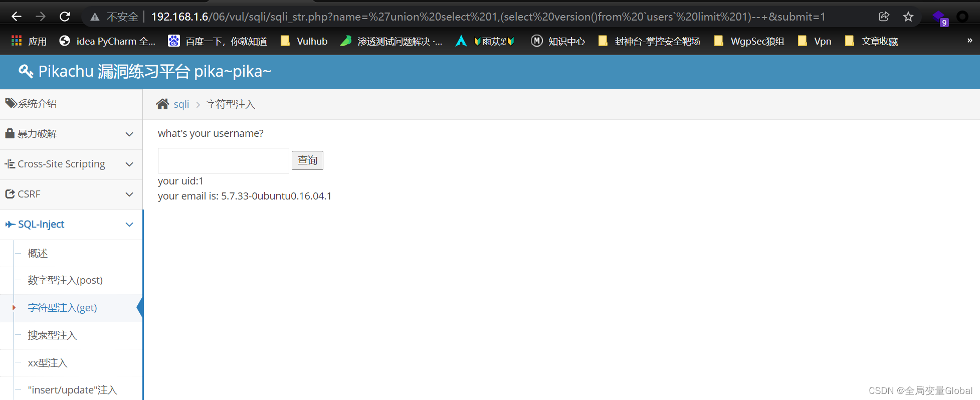This screenshot has width=980, height=400.
Task: Click the SQL-Inject sidebar section
Action: [71, 225]
